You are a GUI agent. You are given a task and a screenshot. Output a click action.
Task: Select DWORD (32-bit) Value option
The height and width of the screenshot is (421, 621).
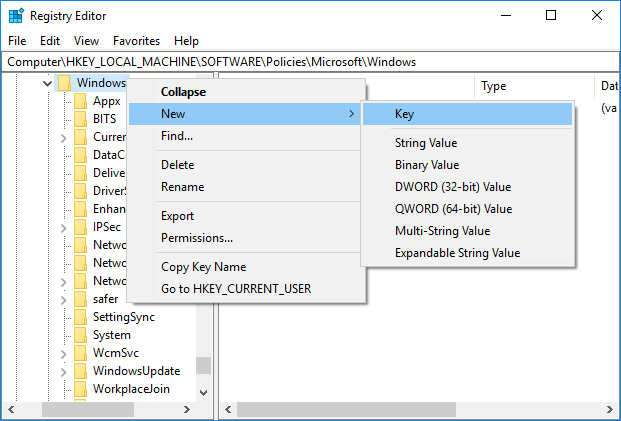452,187
